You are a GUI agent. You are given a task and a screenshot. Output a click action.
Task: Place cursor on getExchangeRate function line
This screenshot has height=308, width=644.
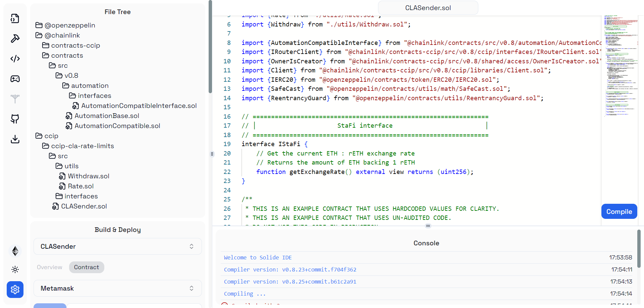click(365, 172)
